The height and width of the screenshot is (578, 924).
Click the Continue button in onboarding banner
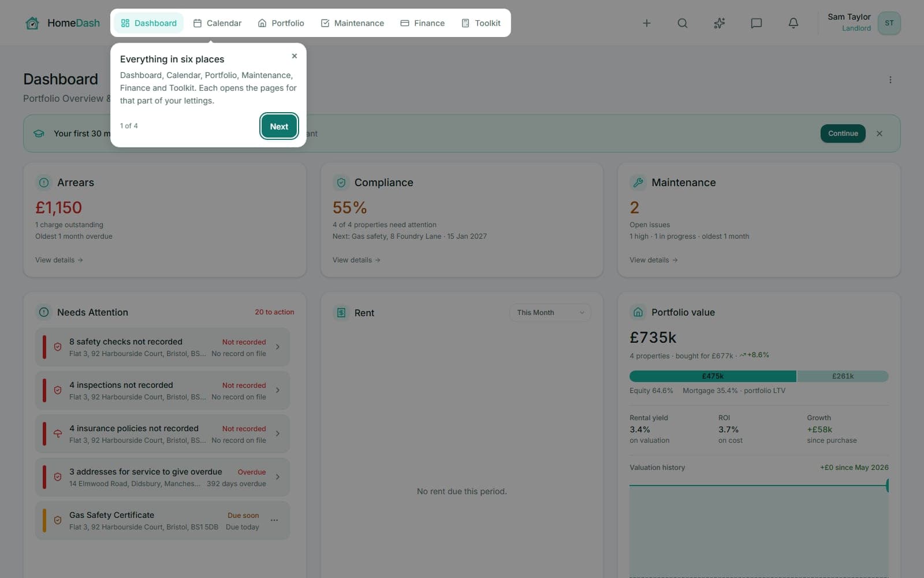(x=843, y=134)
